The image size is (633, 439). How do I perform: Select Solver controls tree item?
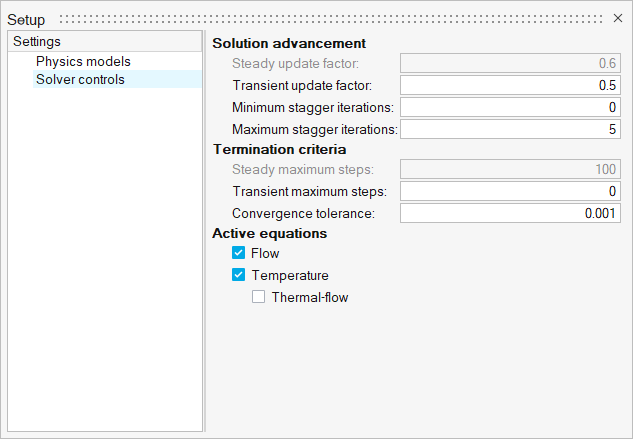[80, 79]
